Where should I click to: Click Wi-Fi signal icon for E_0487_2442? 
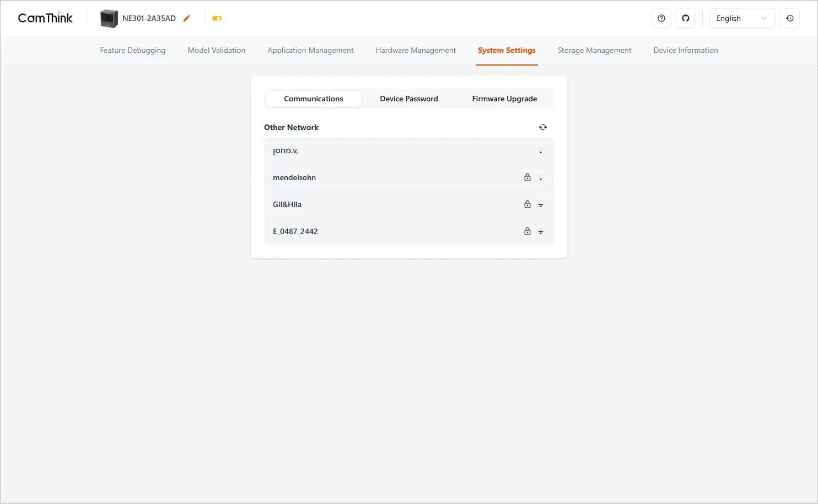(541, 232)
